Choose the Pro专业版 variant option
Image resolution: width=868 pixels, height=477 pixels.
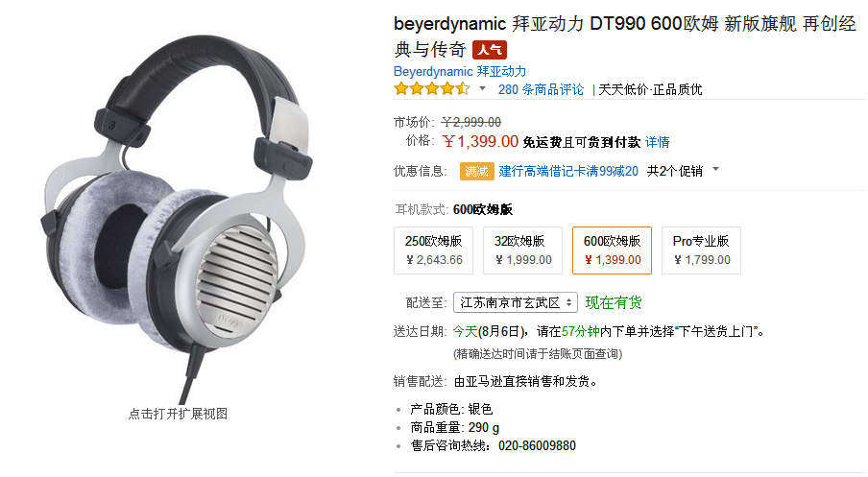(x=701, y=250)
